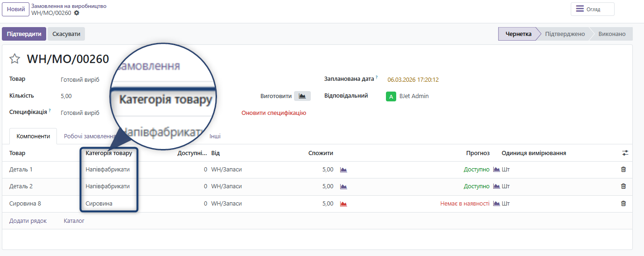Open forecast chart icon beside Виготовити
The height and width of the screenshot is (256, 644).
[x=302, y=96]
